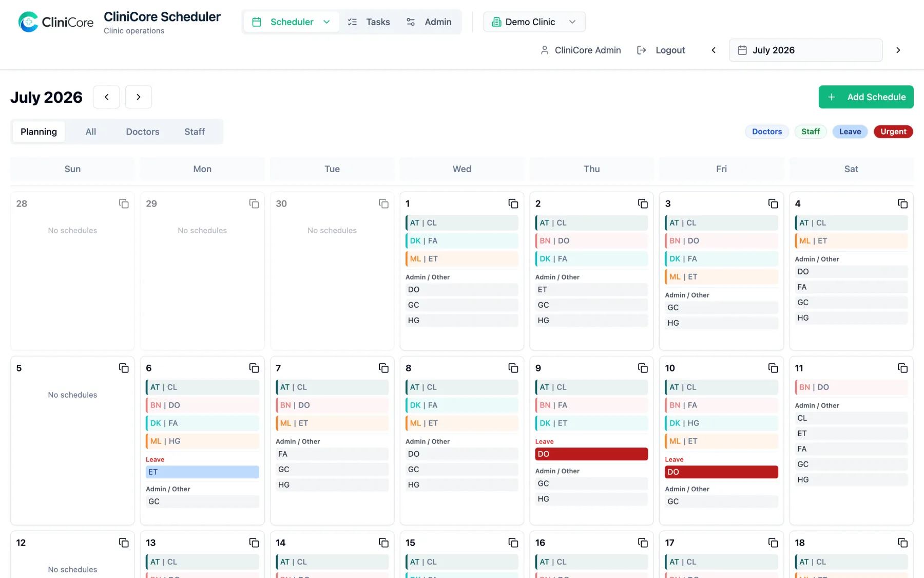
Task: Click the calendar icon in month field
Action: coord(742,50)
